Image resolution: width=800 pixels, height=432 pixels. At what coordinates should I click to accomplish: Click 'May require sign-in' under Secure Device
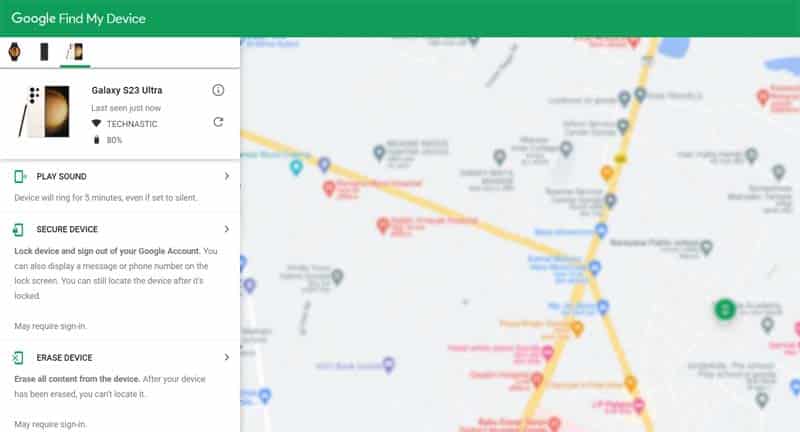pos(51,326)
